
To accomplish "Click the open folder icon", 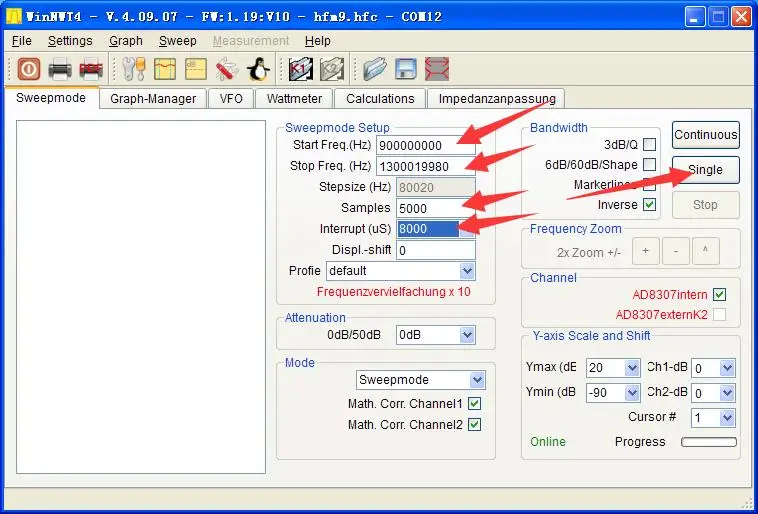I will coord(375,69).
